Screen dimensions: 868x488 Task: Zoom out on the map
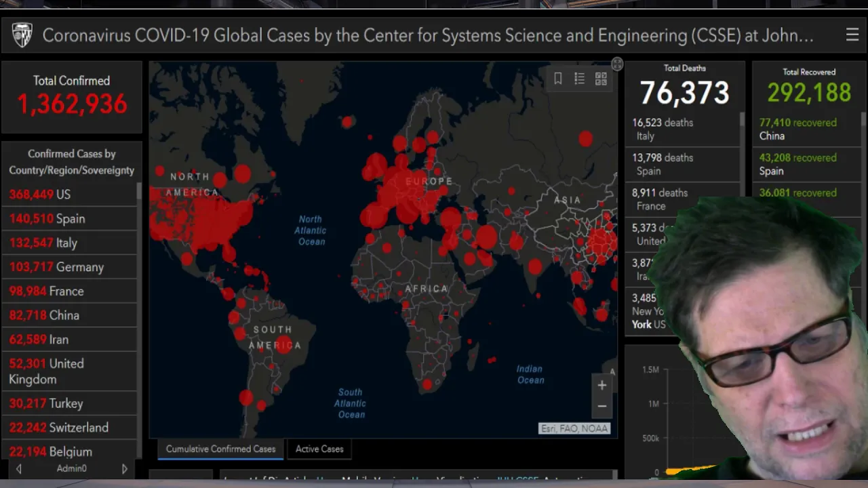click(601, 406)
